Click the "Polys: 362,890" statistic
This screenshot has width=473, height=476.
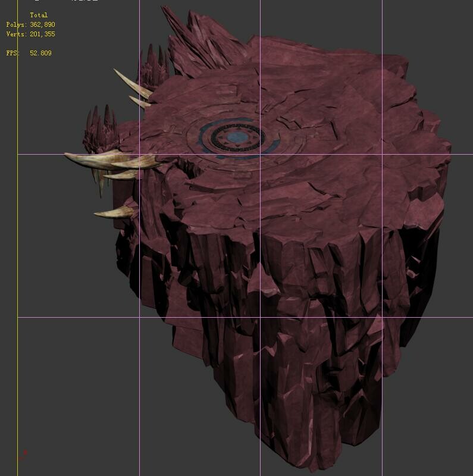31,24
